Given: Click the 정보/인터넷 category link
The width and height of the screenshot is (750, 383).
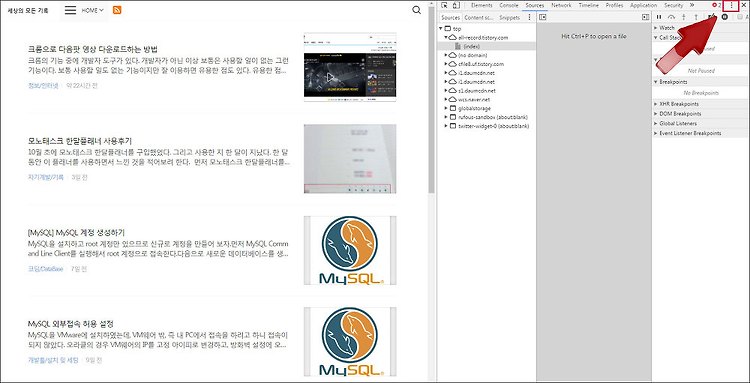Looking at the screenshot, I should click(x=43, y=86).
